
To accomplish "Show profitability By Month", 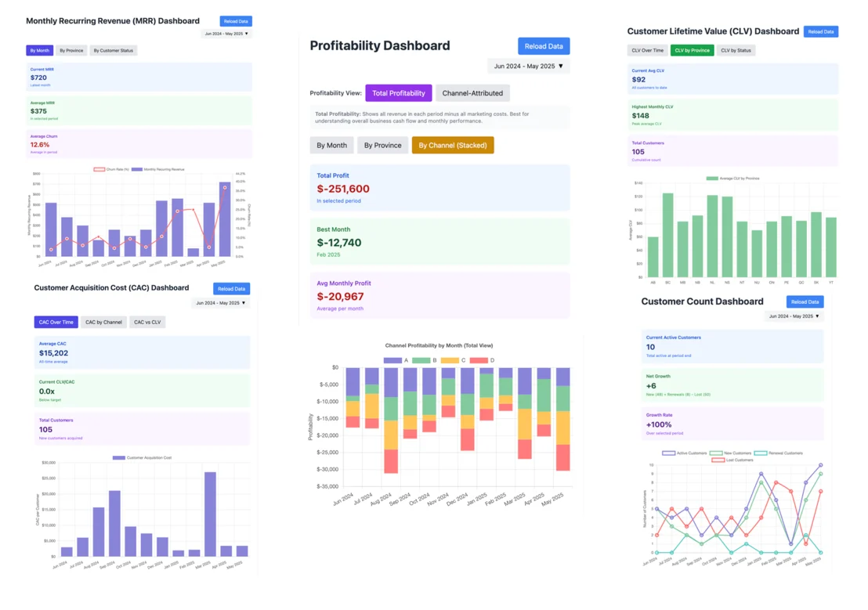I will click(331, 145).
